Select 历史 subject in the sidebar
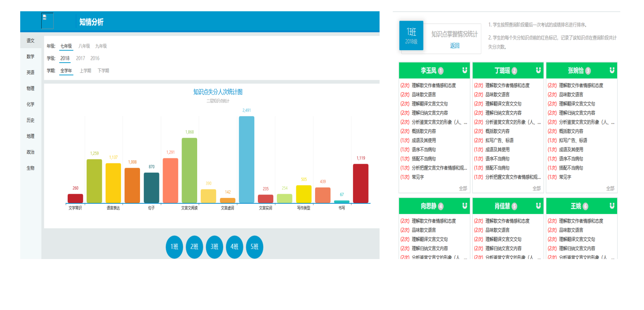644x310 pixels. click(x=31, y=120)
